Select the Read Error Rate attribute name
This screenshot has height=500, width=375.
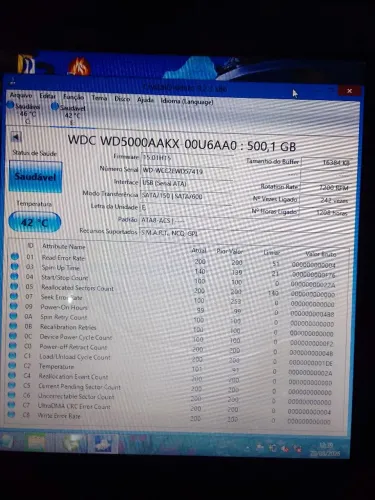(x=63, y=258)
